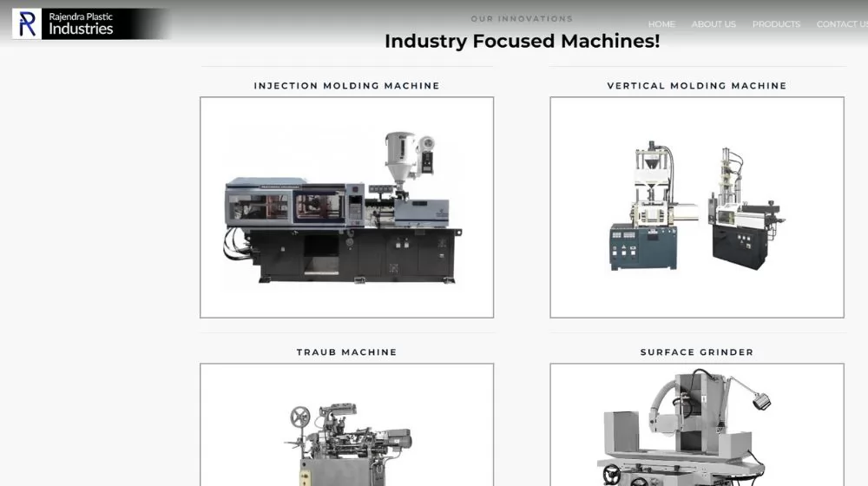The width and height of the screenshot is (868, 486).
Task: Open the Vertical Molding Machine image
Action: pyautogui.click(x=697, y=207)
